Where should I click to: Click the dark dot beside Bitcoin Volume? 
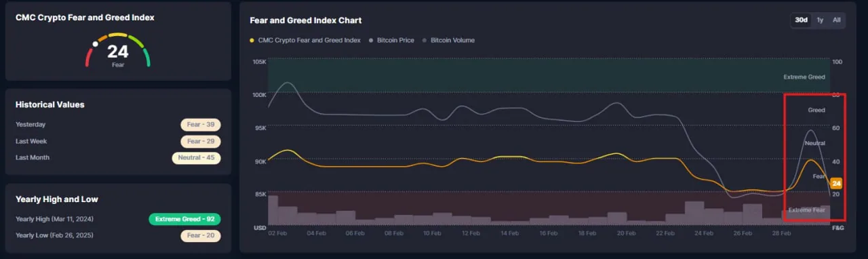tap(425, 41)
